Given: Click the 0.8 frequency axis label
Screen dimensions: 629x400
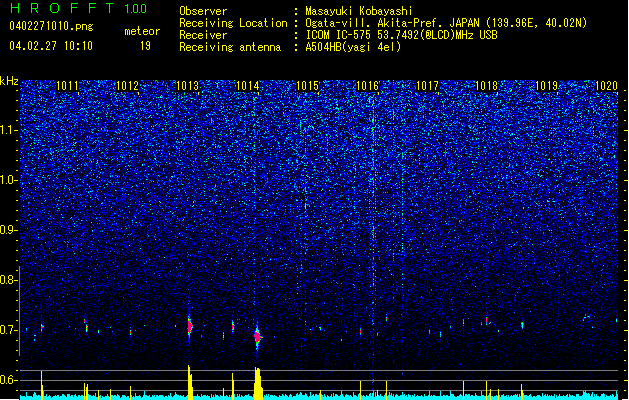Looking at the screenshot, I should click(x=8, y=280).
